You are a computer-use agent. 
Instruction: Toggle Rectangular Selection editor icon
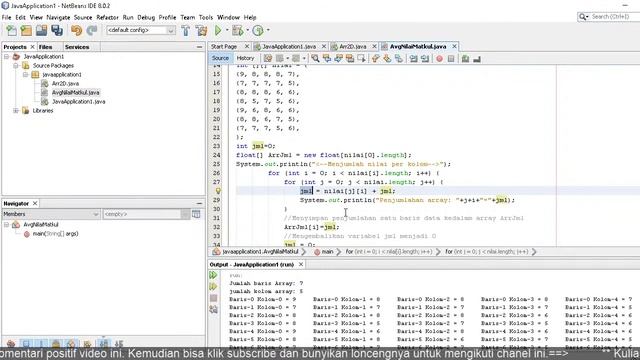pyautogui.click(x=361, y=58)
